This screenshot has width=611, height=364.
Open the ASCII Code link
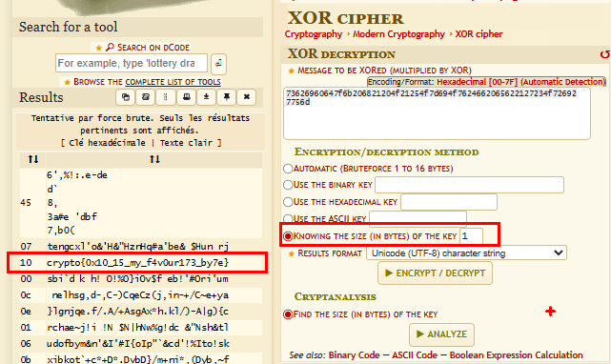coord(415,355)
